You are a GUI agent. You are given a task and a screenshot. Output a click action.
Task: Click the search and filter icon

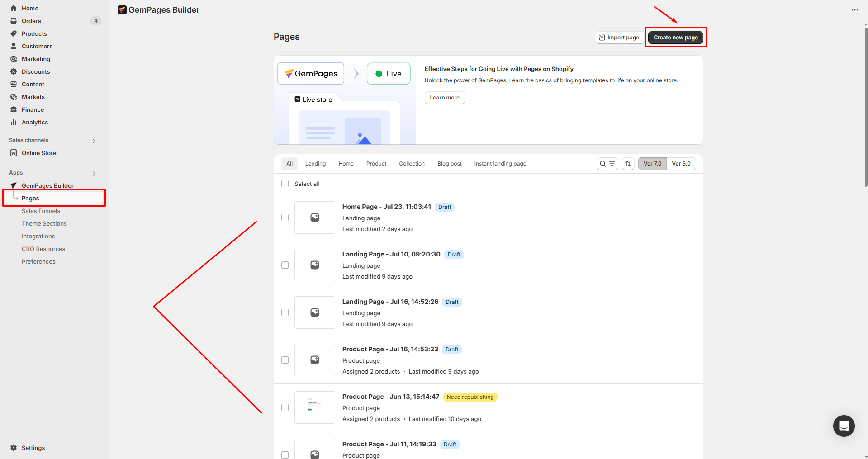pyautogui.click(x=607, y=164)
